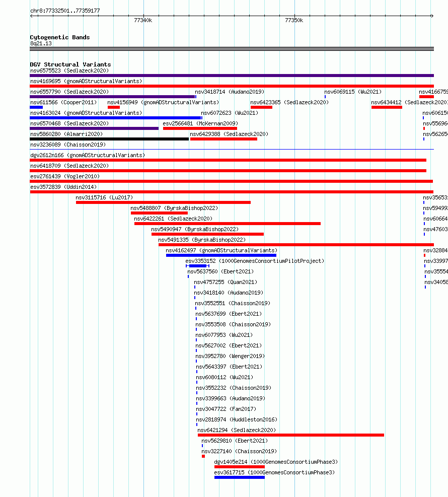Viewport: 448px width, 497px height.
Task: Open nsv3553508 (Chaisson2019) label
Action: [x=233, y=324]
